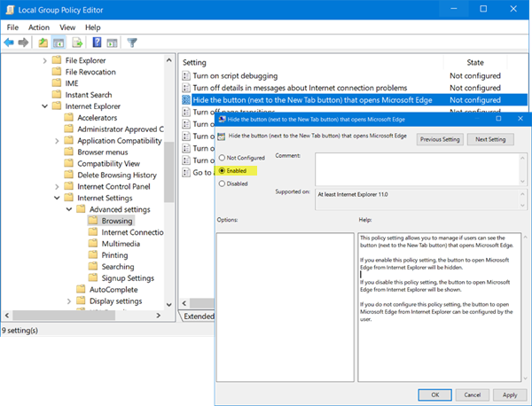Click the tree pane scroll down arrow
Screen dimensions: 532x406
tap(168, 305)
